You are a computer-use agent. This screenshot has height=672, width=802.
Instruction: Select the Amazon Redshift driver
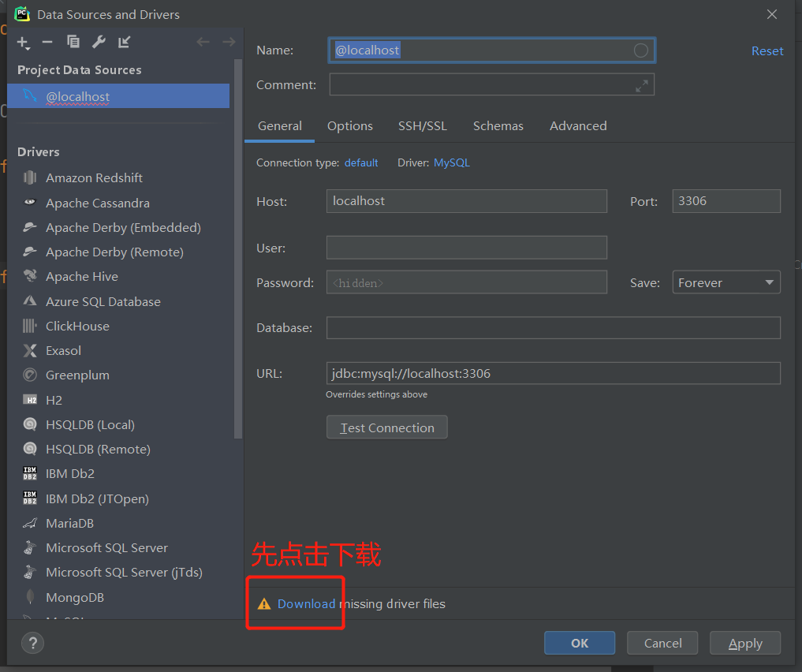click(x=94, y=178)
